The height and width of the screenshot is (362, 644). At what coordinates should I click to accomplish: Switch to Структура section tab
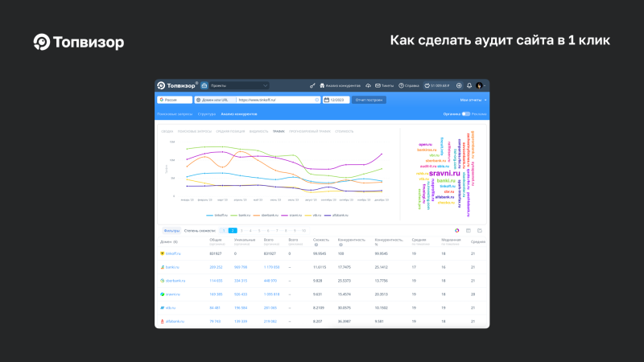207,113
